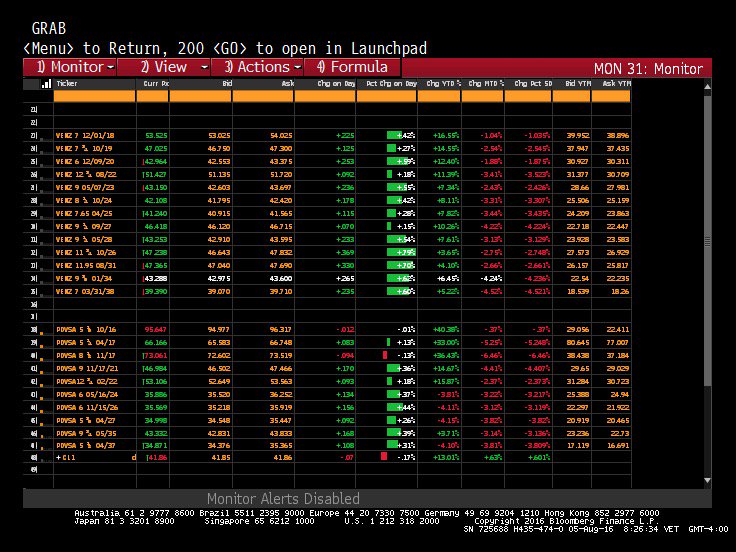The height and width of the screenshot is (552, 736).
Task: Click Ask YTM value 77.007
Action: click(x=617, y=343)
